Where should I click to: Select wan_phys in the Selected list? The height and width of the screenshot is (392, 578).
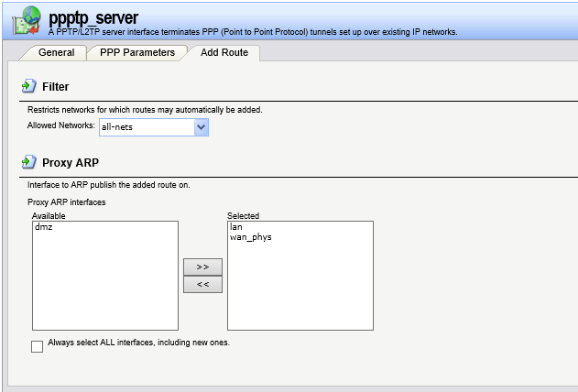click(x=250, y=237)
